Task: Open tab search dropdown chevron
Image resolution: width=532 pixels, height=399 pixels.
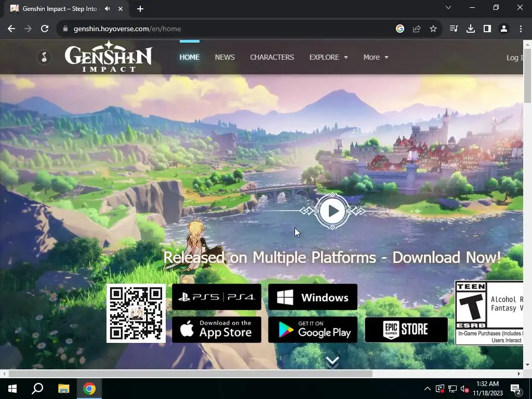Action: pyautogui.click(x=448, y=7)
